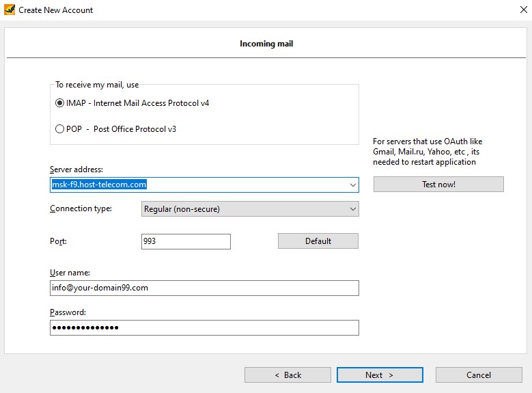The width and height of the screenshot is (532, 393).
Task: Focus the Password entry box
Action: tap(204, 328)
